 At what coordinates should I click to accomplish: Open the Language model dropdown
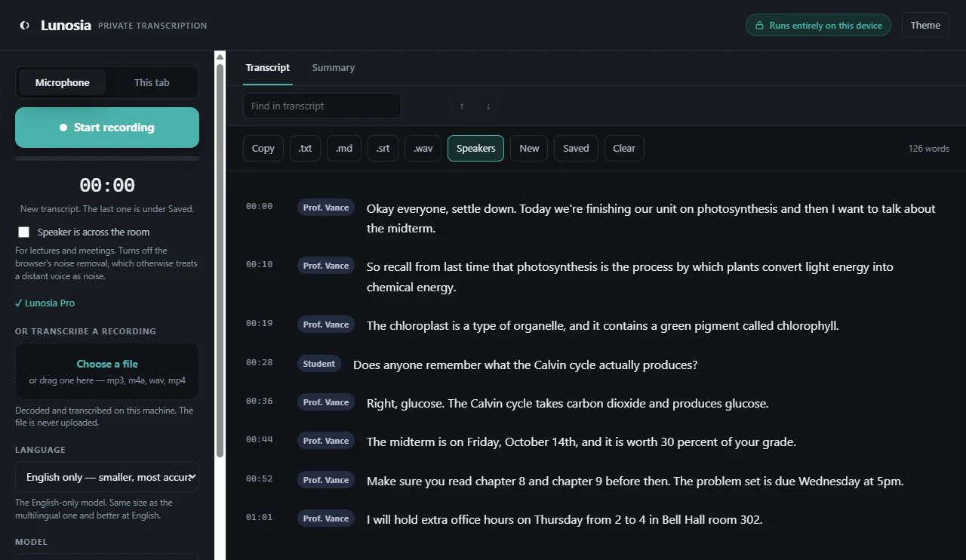coord(107,477)
